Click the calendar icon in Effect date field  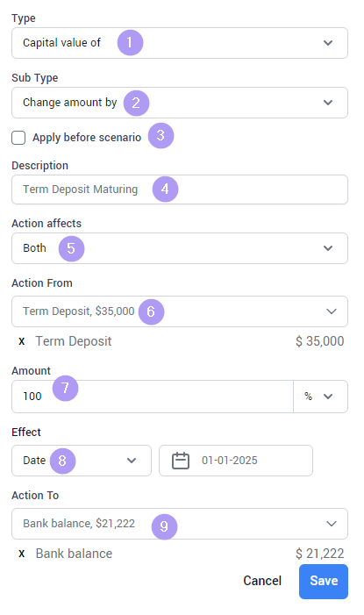pos(181,461)
